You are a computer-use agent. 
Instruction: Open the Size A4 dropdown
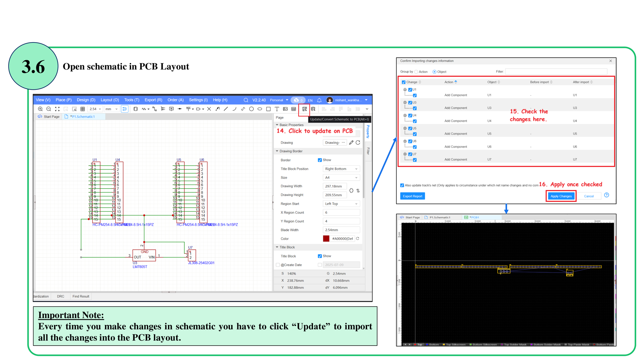coord(341,178)
